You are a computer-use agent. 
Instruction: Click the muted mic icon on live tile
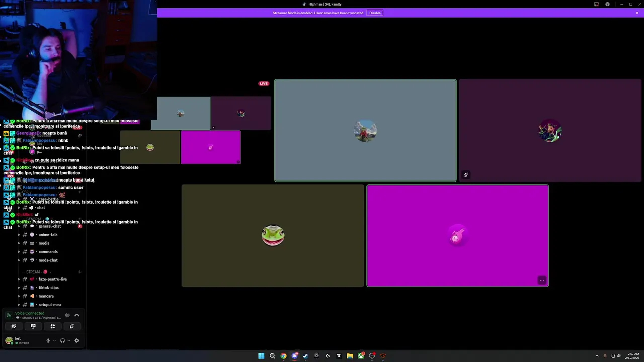(x=466, y=175)
